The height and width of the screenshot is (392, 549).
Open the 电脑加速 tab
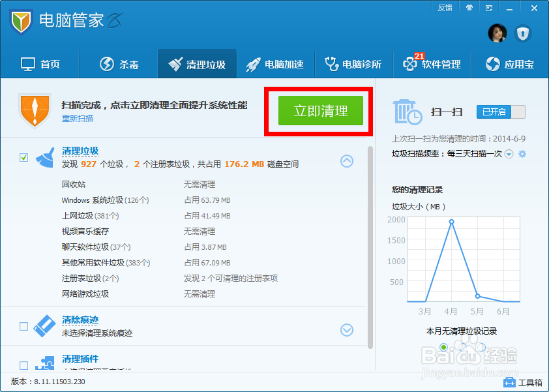276,64
